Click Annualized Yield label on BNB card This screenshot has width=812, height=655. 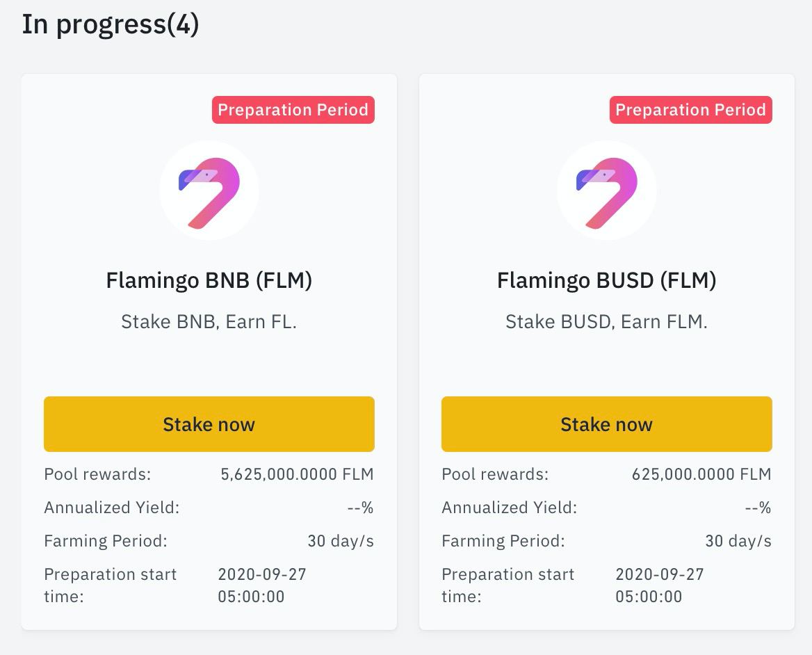pyautogui.click(x=112, y=508)
